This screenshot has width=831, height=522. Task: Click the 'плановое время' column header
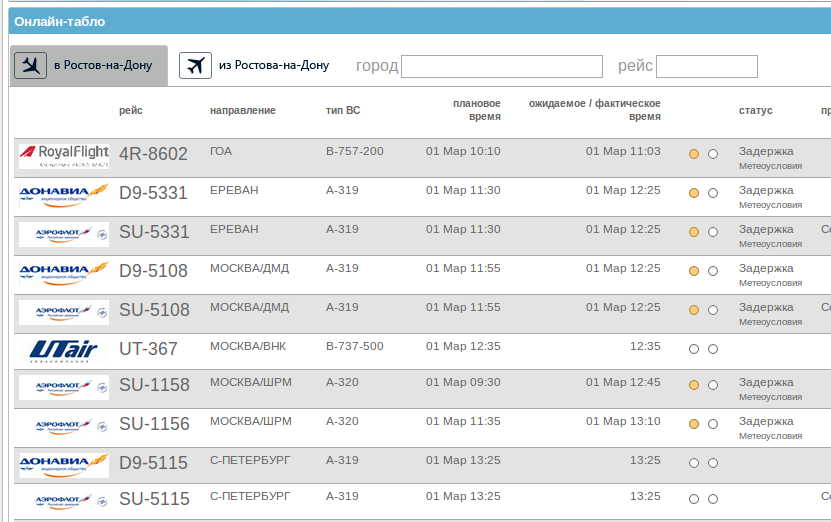(476, 110)
